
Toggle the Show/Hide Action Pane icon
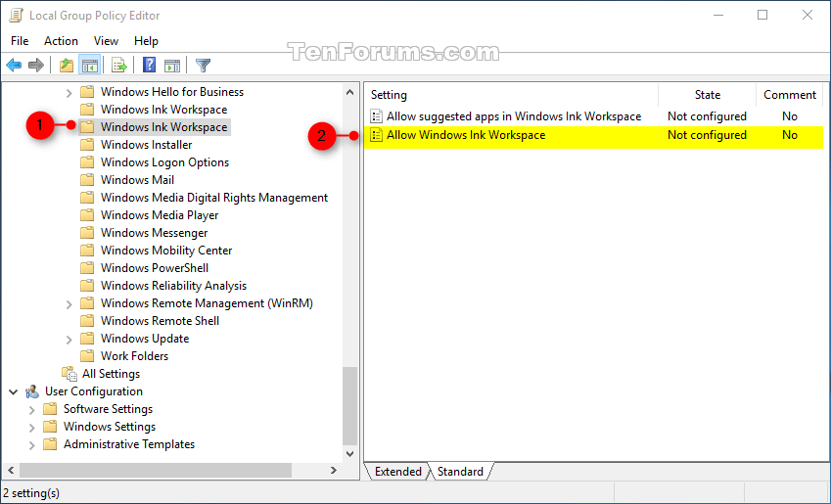pyautogui.click(x=172, y=66)
